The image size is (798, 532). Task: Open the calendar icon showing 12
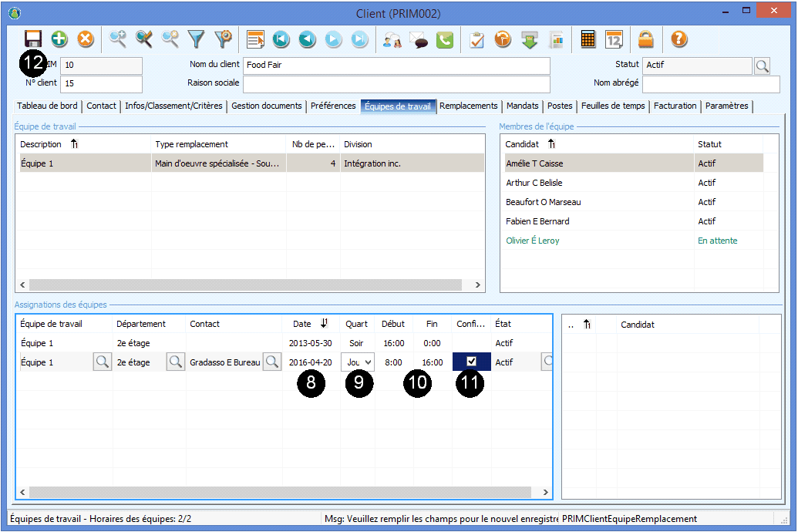click(614, 39)
